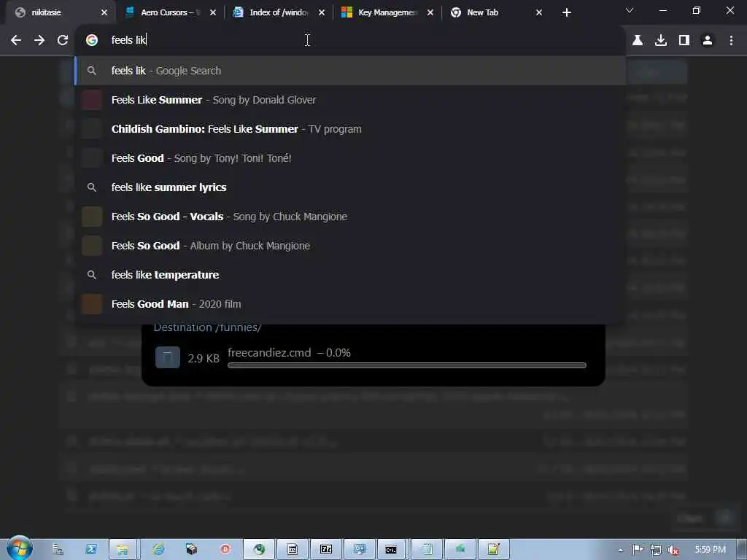747x560 pixels.
Task: Open Server Manager taskbar icon
Action: pos(58,550)
